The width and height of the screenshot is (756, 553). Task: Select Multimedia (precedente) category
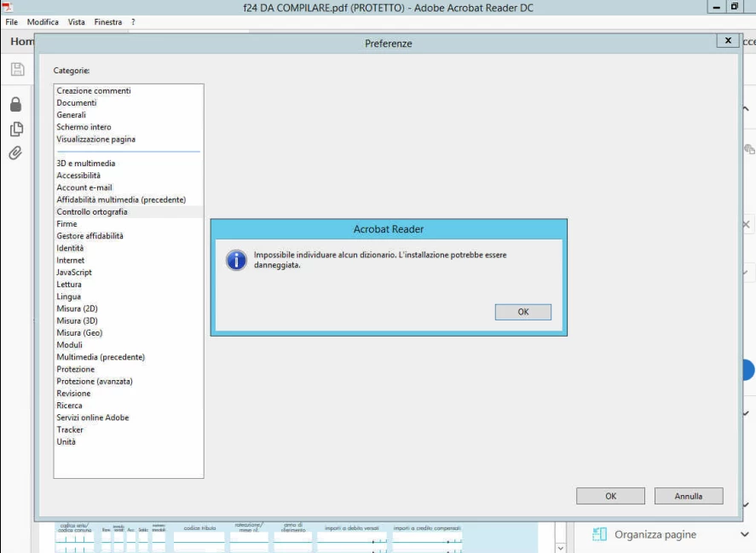128,357
